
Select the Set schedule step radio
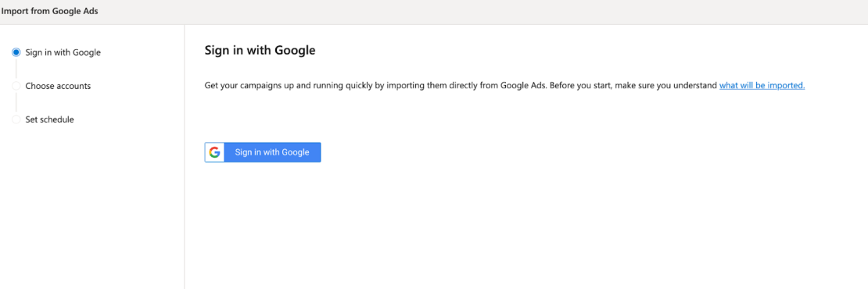tap(16, 120)
